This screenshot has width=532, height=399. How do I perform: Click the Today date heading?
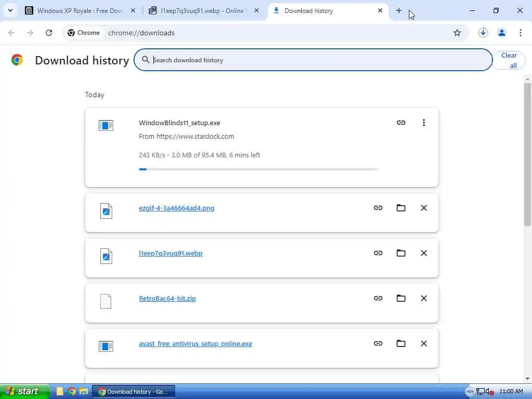tap(95, 95)
